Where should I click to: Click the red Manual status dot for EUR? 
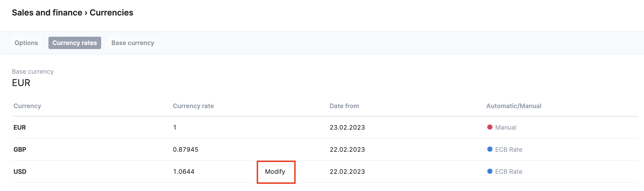tap(490, 127)
